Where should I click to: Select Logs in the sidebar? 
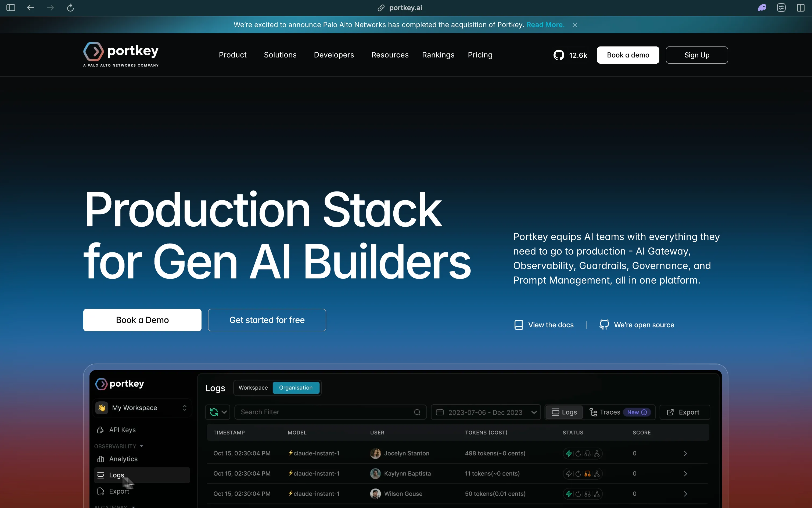tap(142, 475)
